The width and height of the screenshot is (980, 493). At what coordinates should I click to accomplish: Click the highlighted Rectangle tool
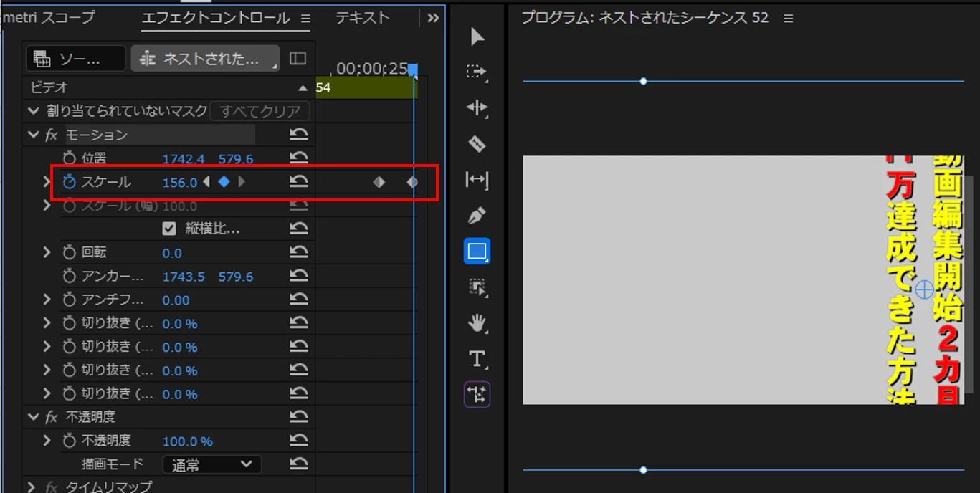[x=477, y=252]
